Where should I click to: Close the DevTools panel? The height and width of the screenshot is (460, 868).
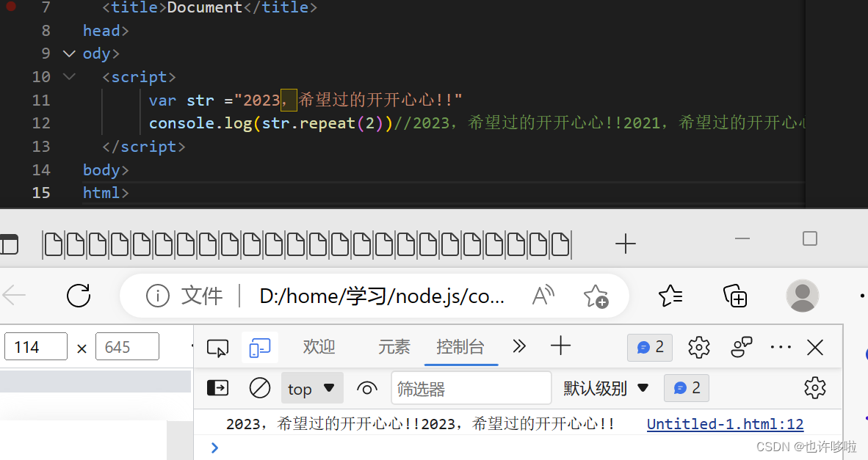click(x=815, y=347)
